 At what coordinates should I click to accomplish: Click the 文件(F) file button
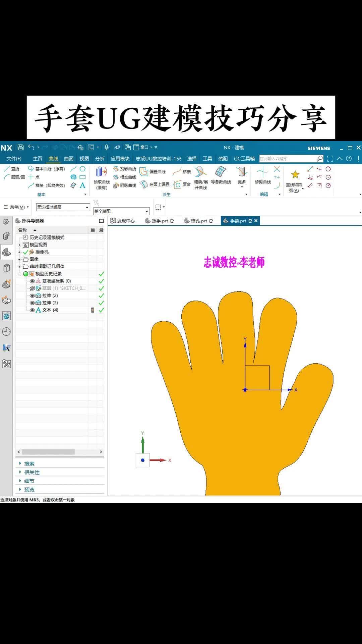pos(14,159)
